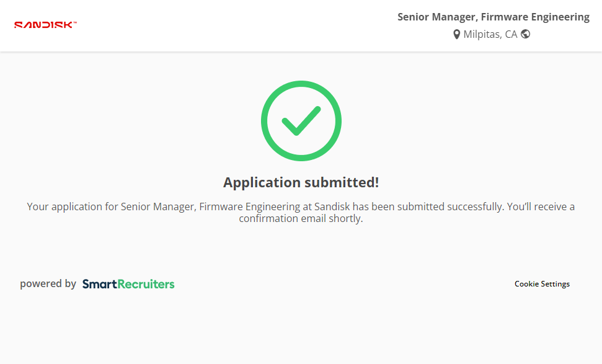Image resolution: width=602 pixels, height=364 pixels.
Task: Click the globe icon beside Milpitas, CA
Action: pos(526,34)
